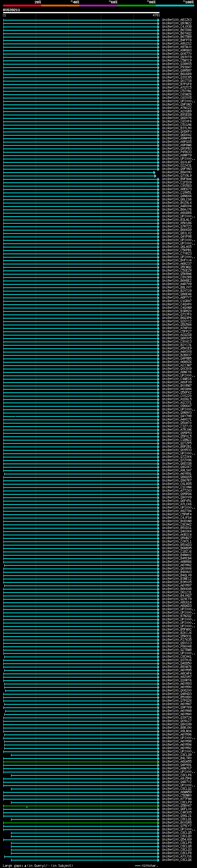Select hit UniRef100_Q4GXK7
Screen dimensions: 197x868
tap(176, 467)
